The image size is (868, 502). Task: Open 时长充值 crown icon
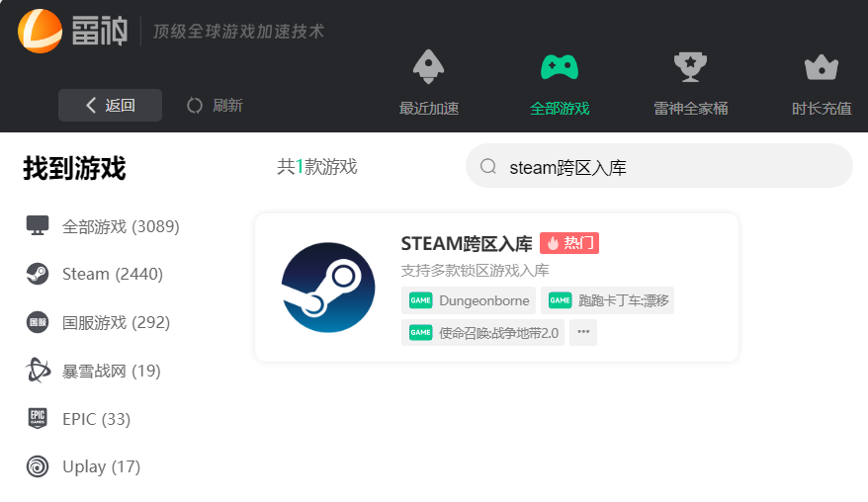click(821, 67)
